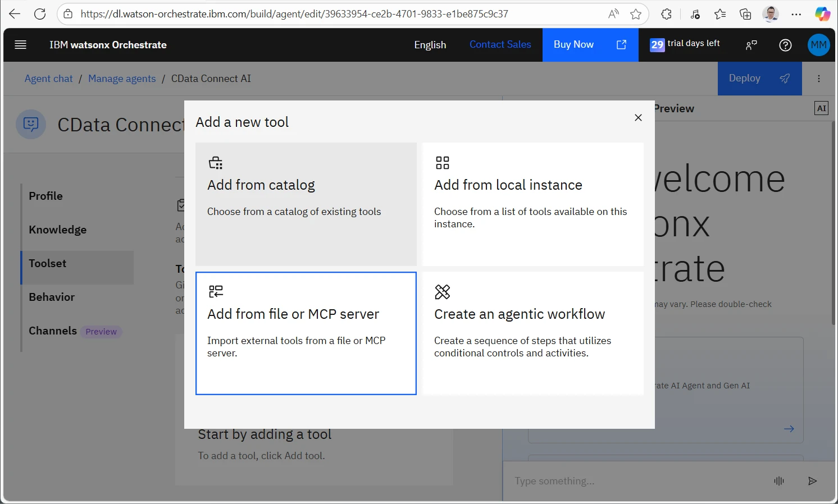Open the hamburger navigation menu
This screenshot has width=838, height=504.
point(21,45)
